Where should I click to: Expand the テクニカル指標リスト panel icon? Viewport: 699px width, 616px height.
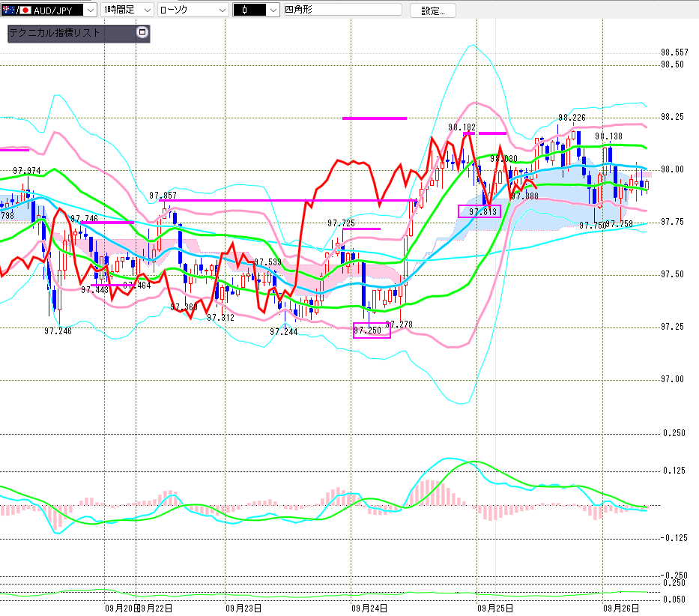pyautogui.click(x=142, y=33)
